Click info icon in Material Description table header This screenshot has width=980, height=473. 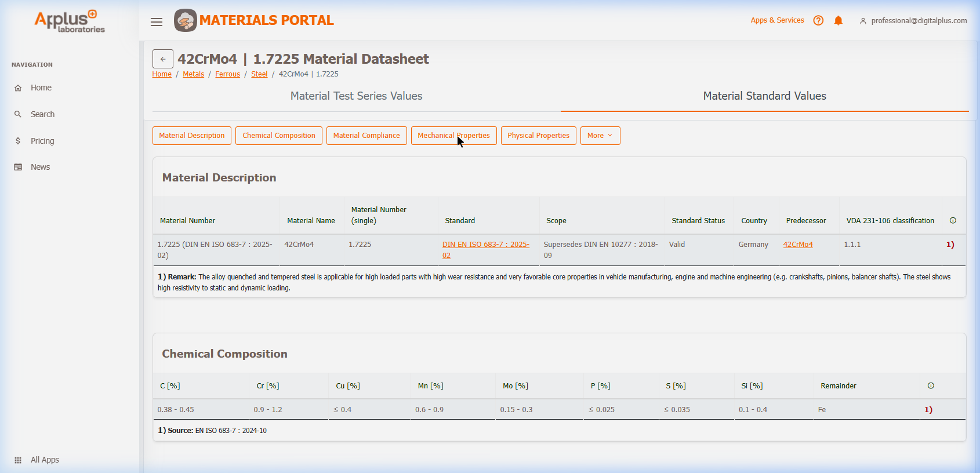(953, 220)
